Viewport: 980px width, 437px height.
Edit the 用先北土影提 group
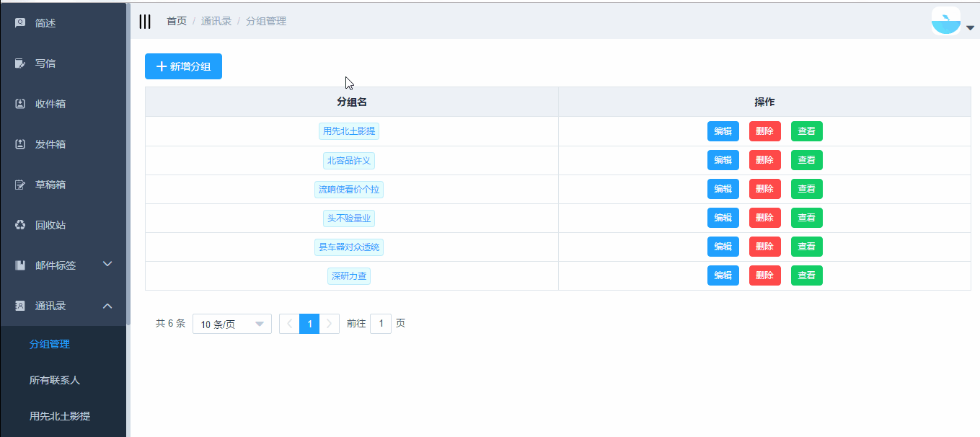pyautogui.click(x=723, y=131)
